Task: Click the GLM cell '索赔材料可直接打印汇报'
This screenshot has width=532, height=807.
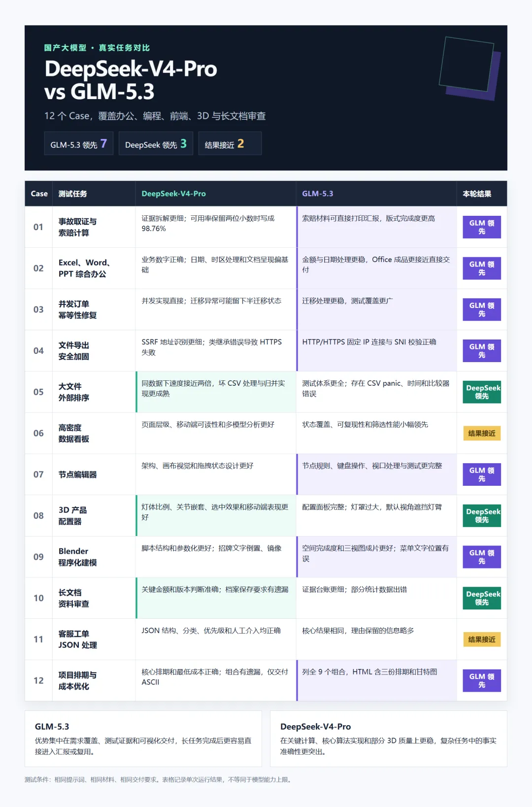Action: pyautogui.click(x=376, y=227)
